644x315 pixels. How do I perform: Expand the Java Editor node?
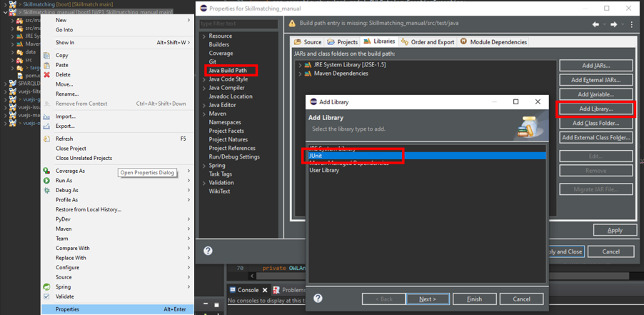(203, 105)
